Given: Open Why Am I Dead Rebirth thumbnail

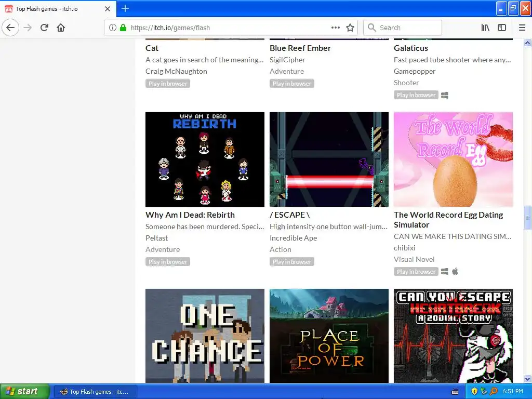Looking at the screenshot, I should pos(205,159).
